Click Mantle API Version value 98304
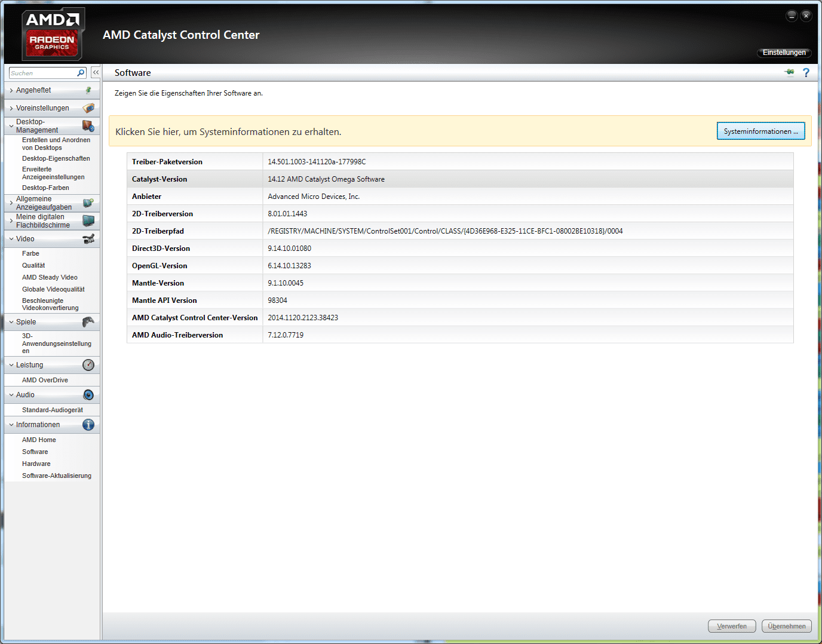The height and width of the screenshot is (644, 822). (x=277, y=300)
